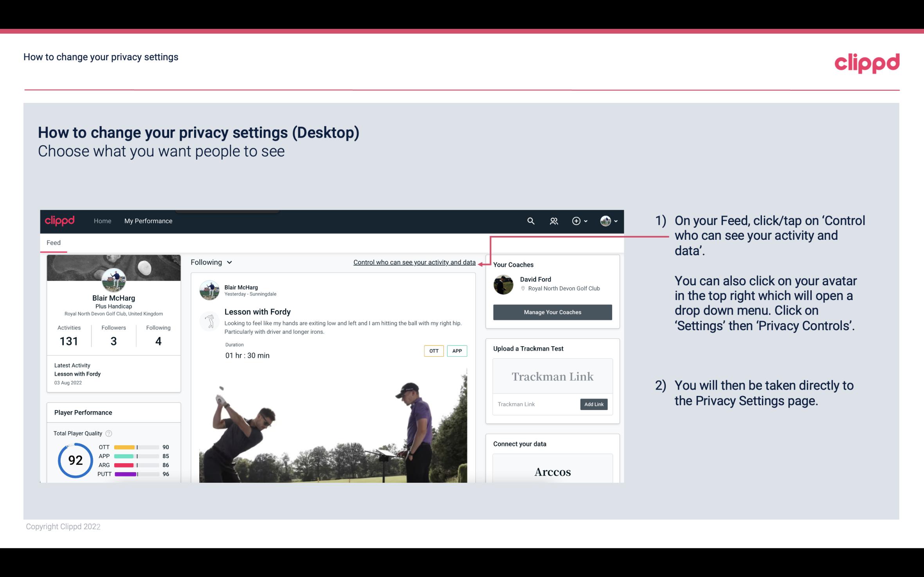Expand the Following dropdown on the feed
Image resolution: width=924 pixels, height=577 pixels.
click(x=210, y=262)
